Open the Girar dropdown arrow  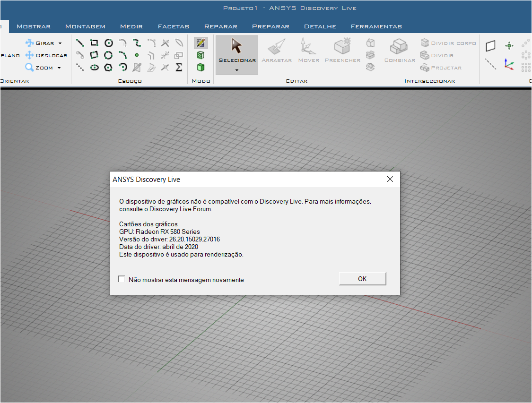(60, 43)
